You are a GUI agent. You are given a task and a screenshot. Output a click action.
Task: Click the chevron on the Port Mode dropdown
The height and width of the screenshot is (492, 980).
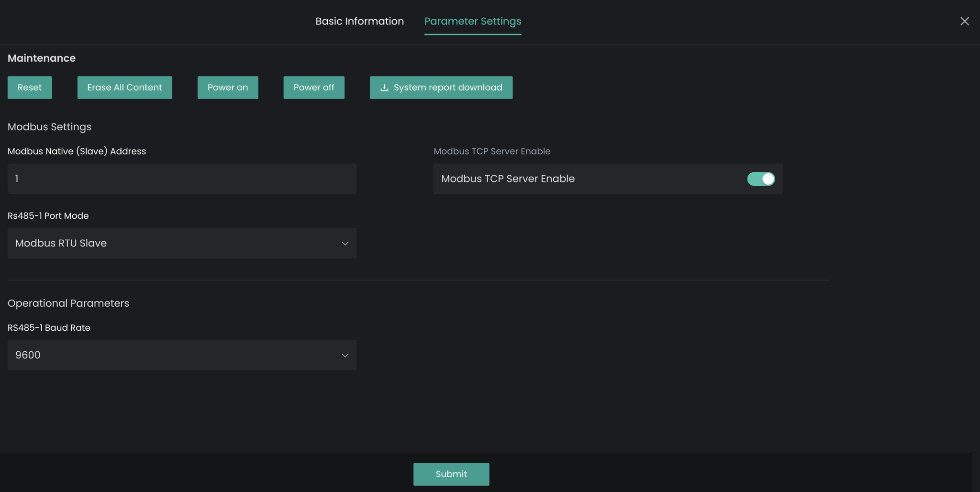[x=345, y=243]
